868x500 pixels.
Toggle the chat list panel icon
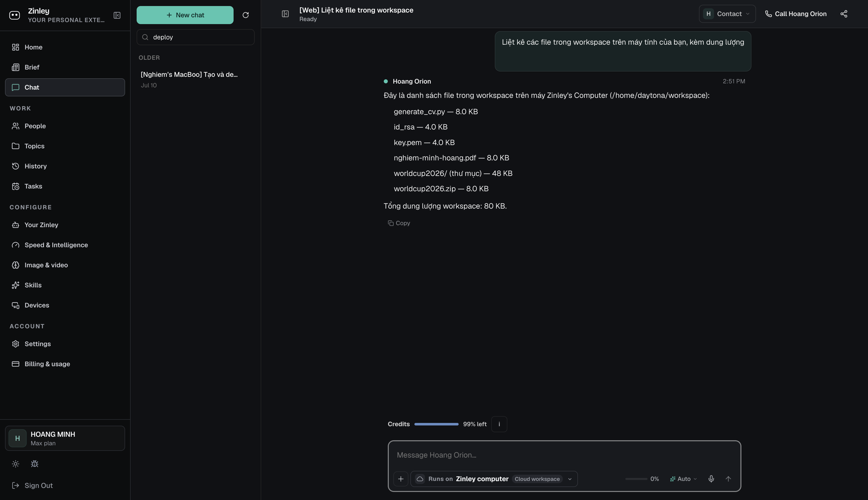pos(285,14)
